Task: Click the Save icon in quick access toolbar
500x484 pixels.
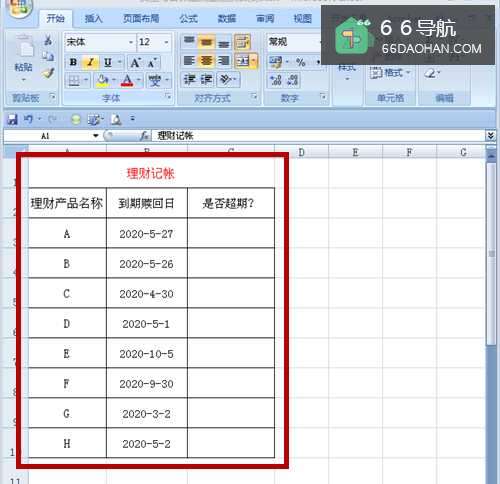Action: [12, 119]
